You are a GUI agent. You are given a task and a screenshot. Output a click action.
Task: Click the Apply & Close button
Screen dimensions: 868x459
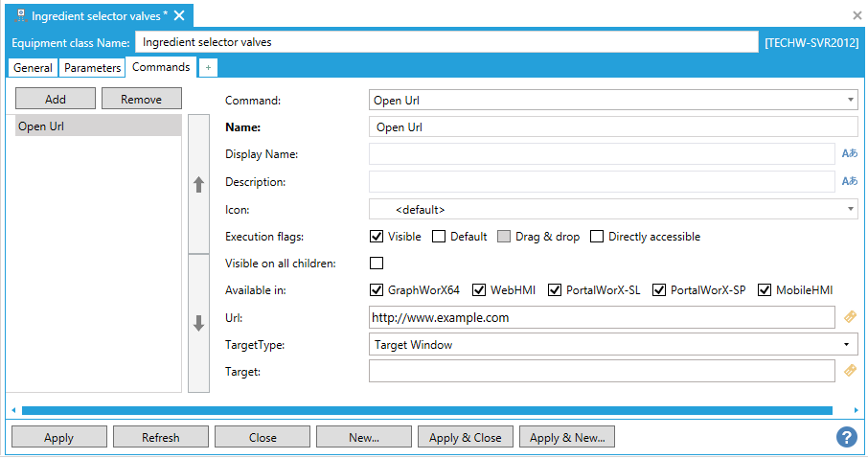point(466,438)
